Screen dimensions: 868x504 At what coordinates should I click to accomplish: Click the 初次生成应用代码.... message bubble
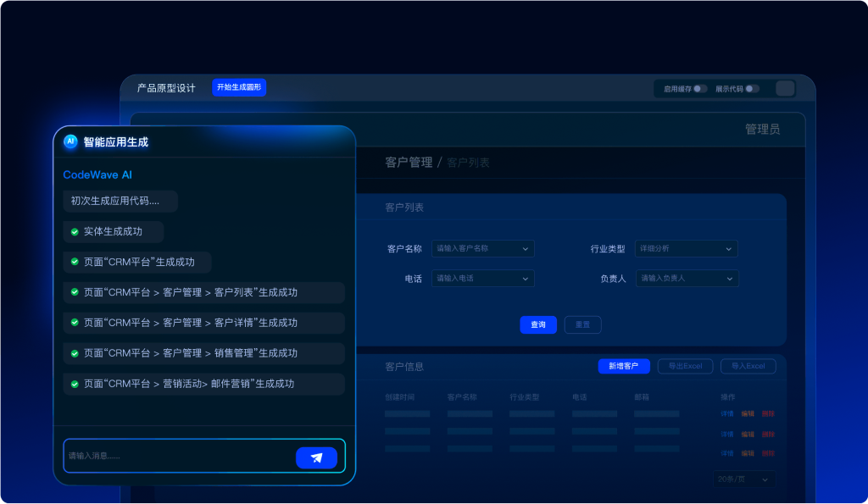click(x=120, y=202)
